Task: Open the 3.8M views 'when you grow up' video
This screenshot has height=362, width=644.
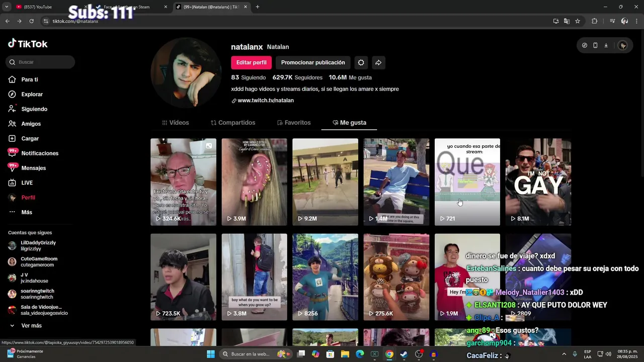Action: [254, 277]
